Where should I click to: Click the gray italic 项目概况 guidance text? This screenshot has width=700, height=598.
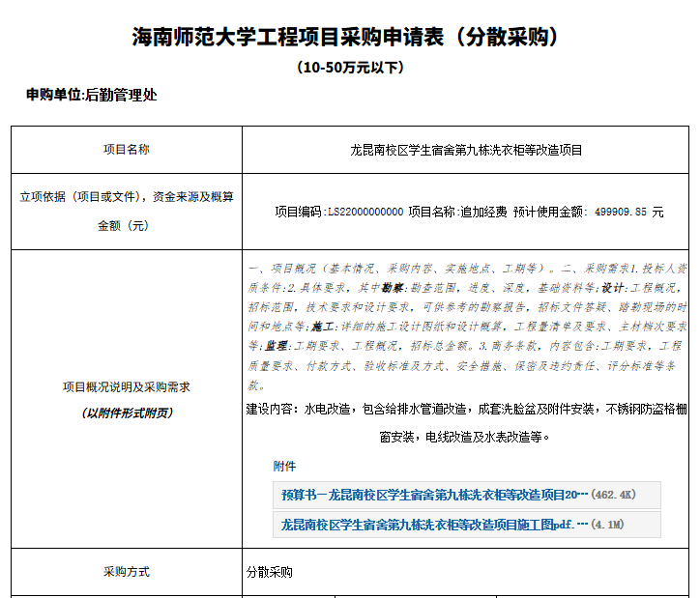467,326
